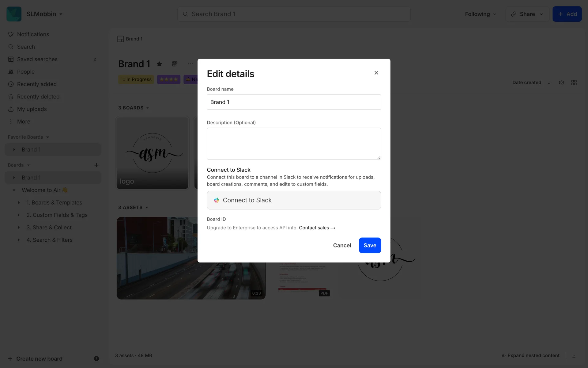Toggle the favorite star next to Brand 1
This screenshot has width=588, height=368.
pos(159,64)
